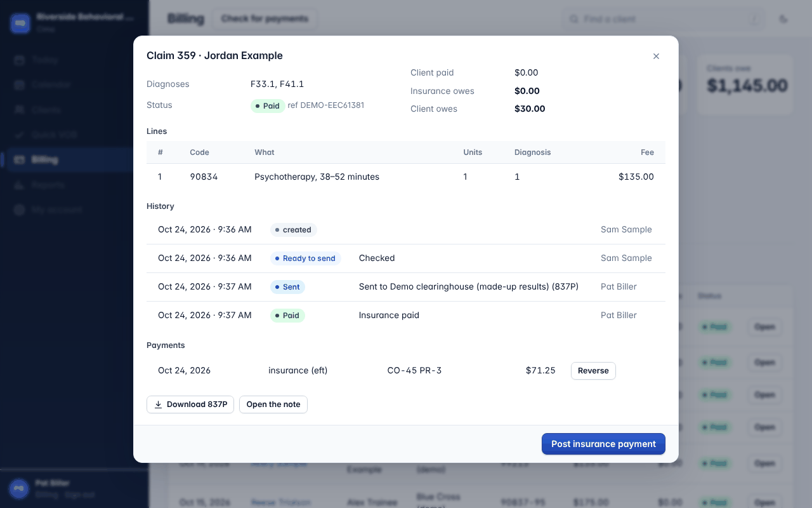Click the Checked history note
This screenshot has width=812, height=508.
click(377, 258)
